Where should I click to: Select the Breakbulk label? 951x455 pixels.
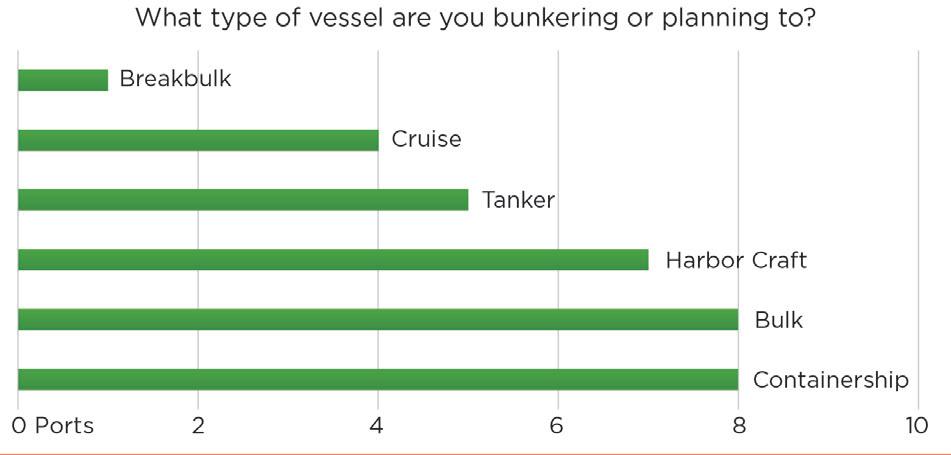pyautogui.click(x=175, y=79)
